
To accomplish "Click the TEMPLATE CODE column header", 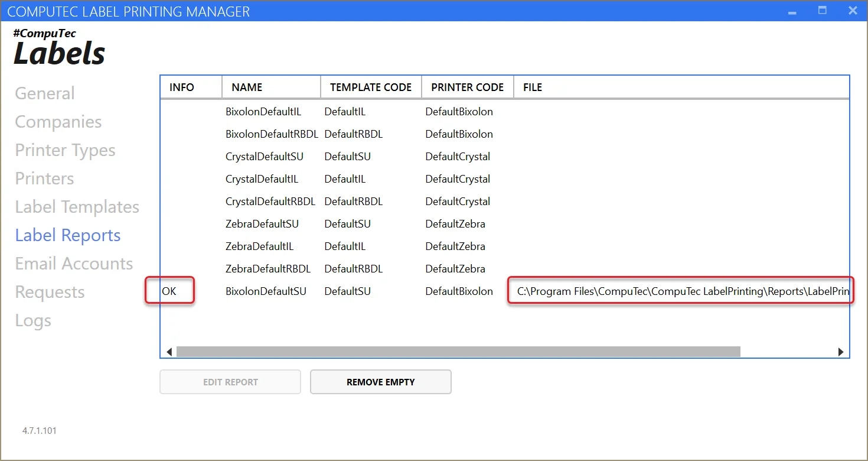I will pos(370,87).
